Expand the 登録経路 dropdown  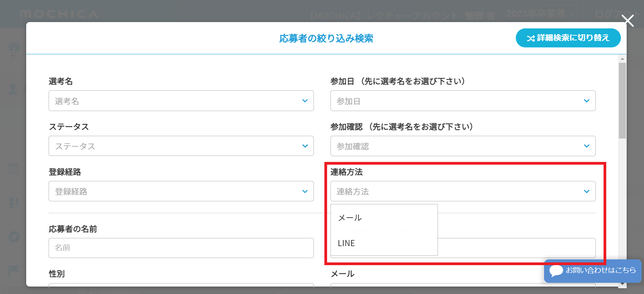(x=181, y=191)
